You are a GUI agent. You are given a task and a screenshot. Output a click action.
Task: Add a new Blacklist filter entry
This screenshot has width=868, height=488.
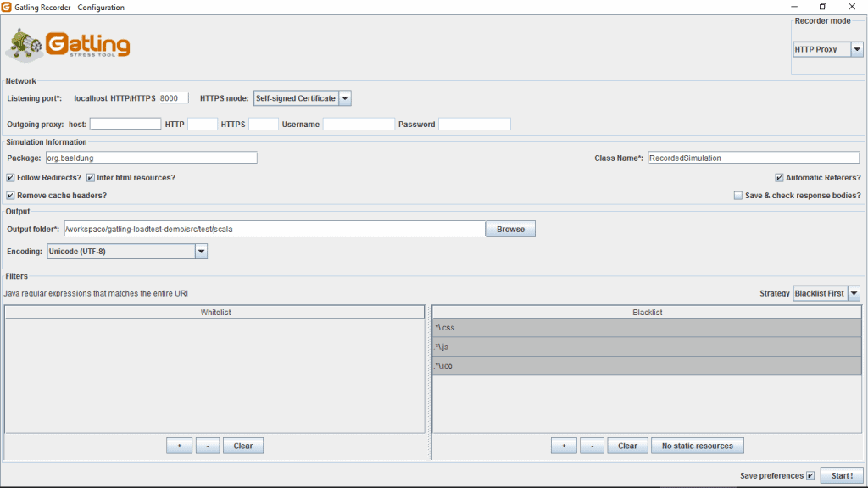pyautogui.click(x=564, y=446)
